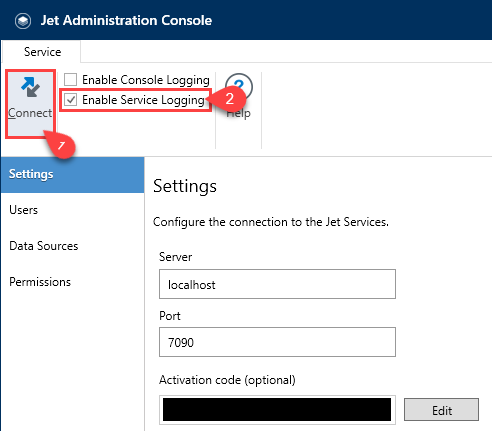Select the blacked-out Activation code field
The width and height of the screenshot is (492, 431).
point(277,410)
